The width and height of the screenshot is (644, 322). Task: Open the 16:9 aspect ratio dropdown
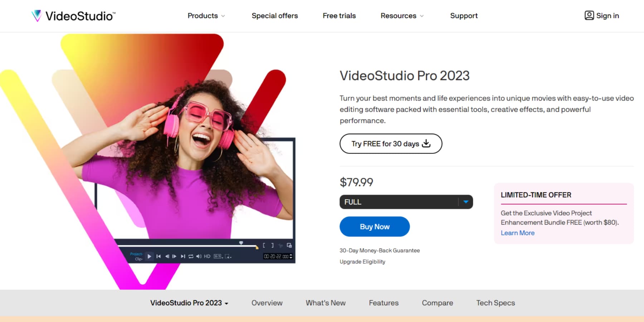point(217,256)
